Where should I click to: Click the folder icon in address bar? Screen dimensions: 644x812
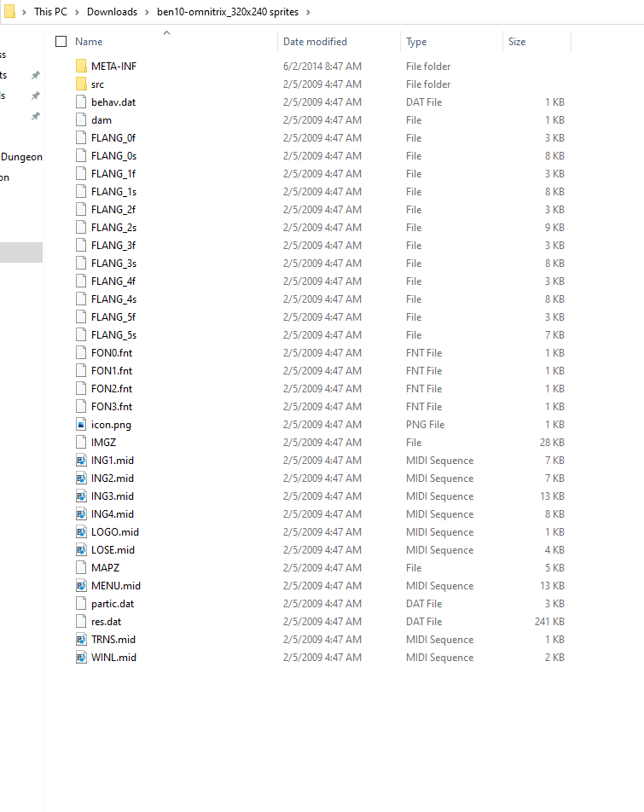coord(9,11)
